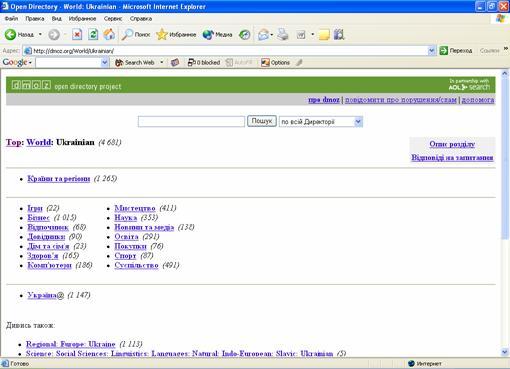510x369 pixels.
Task: Open the Сервис menu
Action: [113, 19]
